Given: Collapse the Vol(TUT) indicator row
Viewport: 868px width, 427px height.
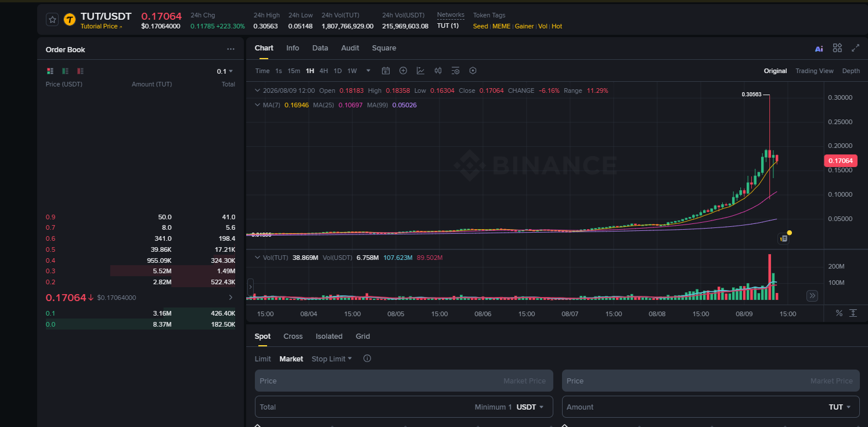Looking at the screenshot, I should [x=258, y=257].
